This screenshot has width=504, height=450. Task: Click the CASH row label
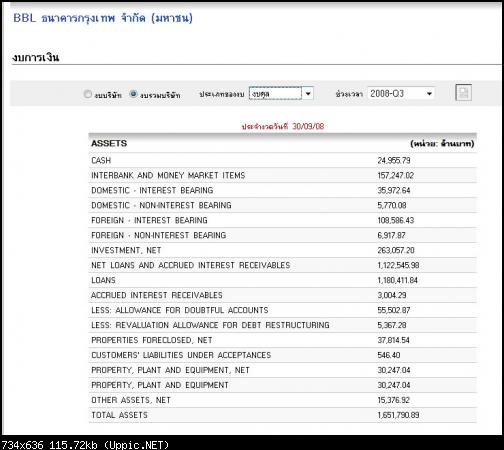click(x=101, y=161)
